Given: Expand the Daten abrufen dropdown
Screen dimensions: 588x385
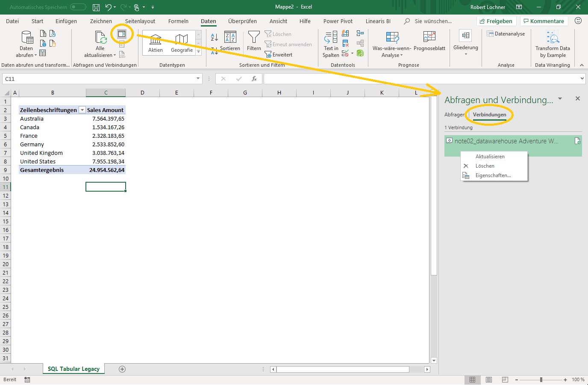Looking at the screenshot, I should 26,43.
